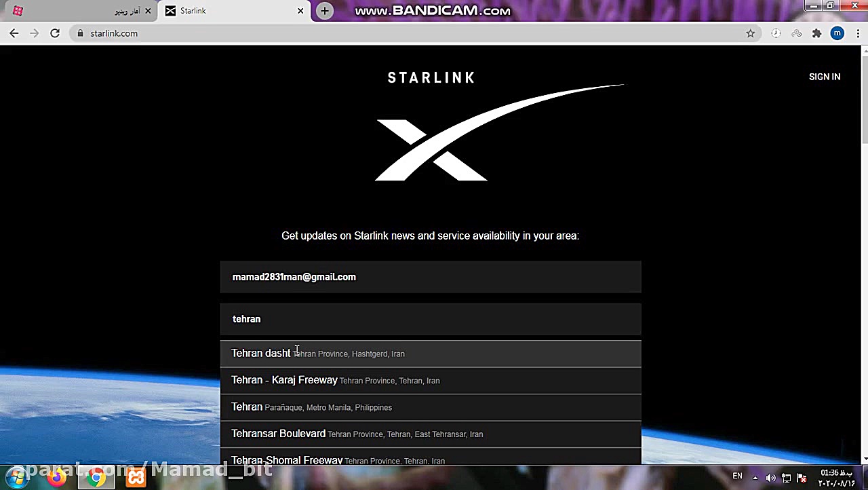Viewport: 868px width, 490px height.
Task: Open the Extensions puzzle menu
Action: [817, 33]
